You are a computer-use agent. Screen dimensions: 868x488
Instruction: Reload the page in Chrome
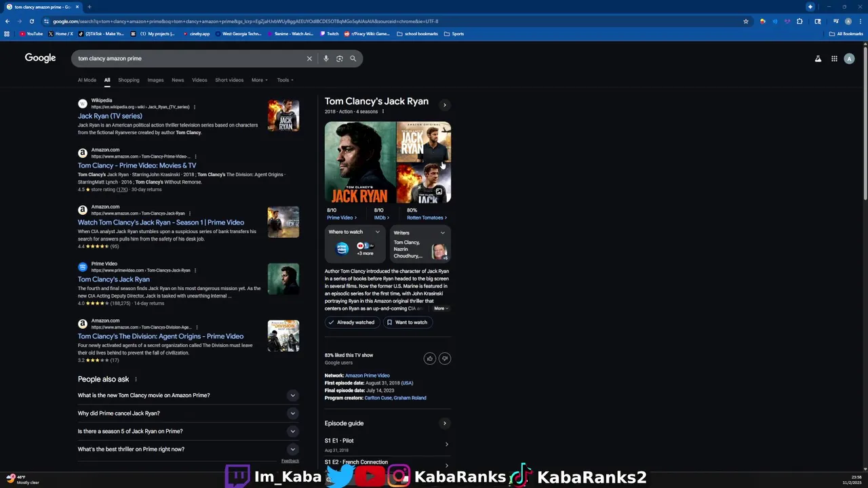31,21
